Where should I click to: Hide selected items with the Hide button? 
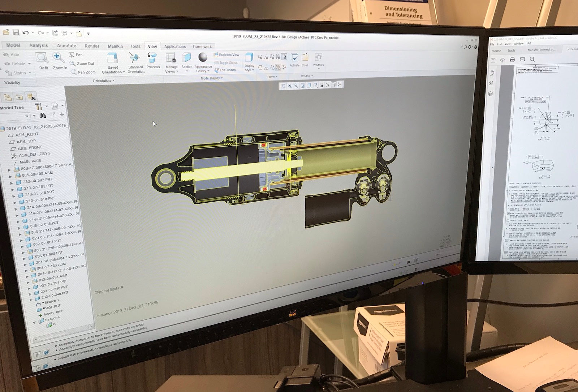(11, 55)
